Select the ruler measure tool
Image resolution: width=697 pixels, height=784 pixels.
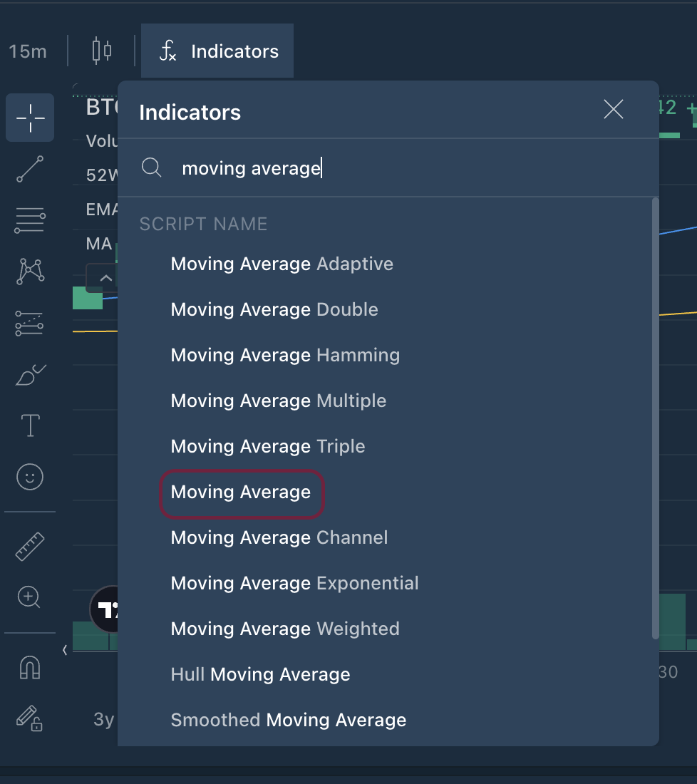coord(30,546)
